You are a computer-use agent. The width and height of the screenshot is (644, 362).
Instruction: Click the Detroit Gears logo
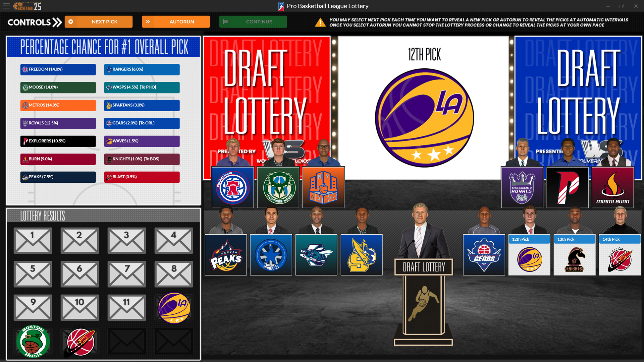tap(484, 255)
